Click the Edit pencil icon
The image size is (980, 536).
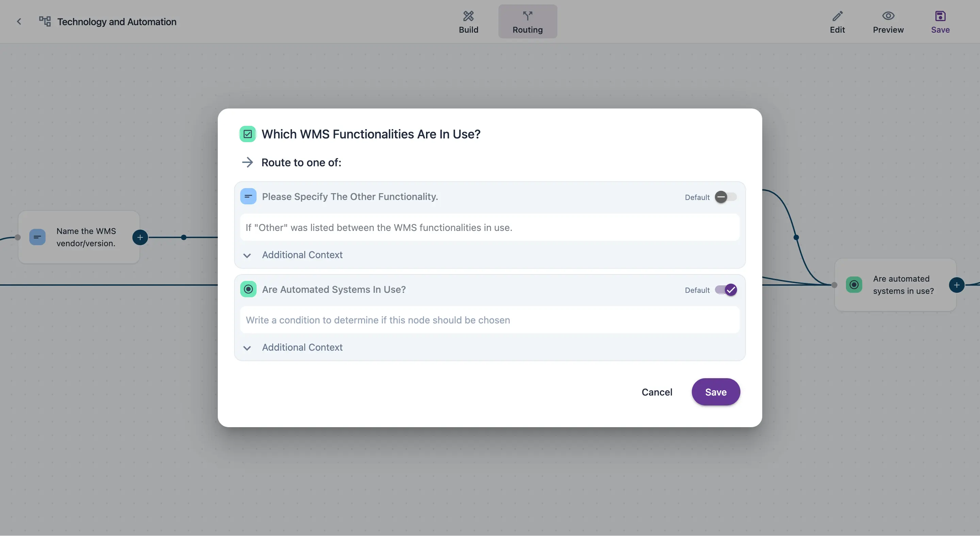point(837,16)
